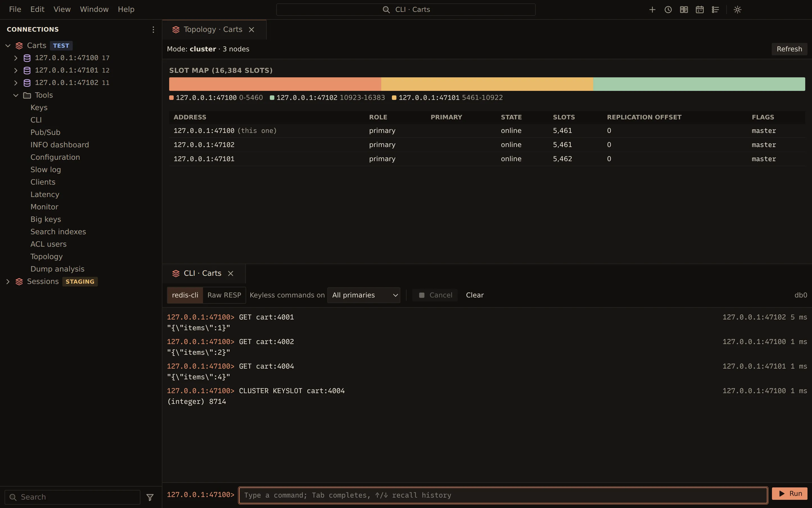Click database icon for 127.0.0.1:47102

[27, 83]
